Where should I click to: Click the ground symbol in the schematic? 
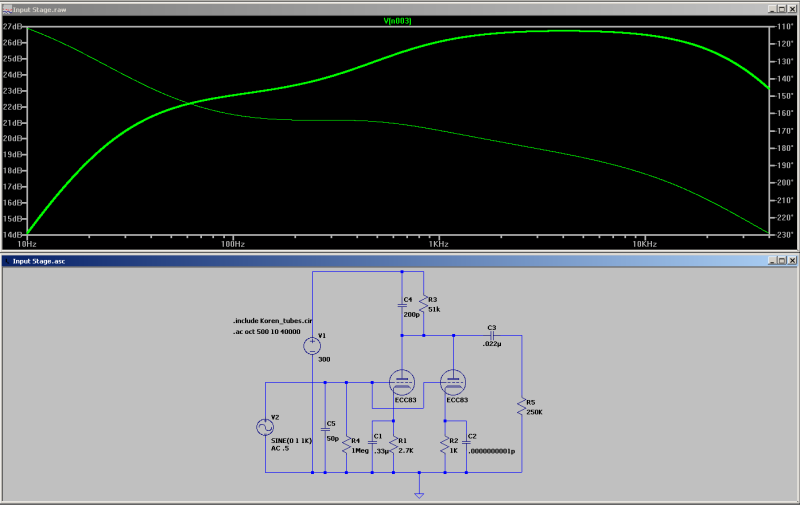pos(419,495)
